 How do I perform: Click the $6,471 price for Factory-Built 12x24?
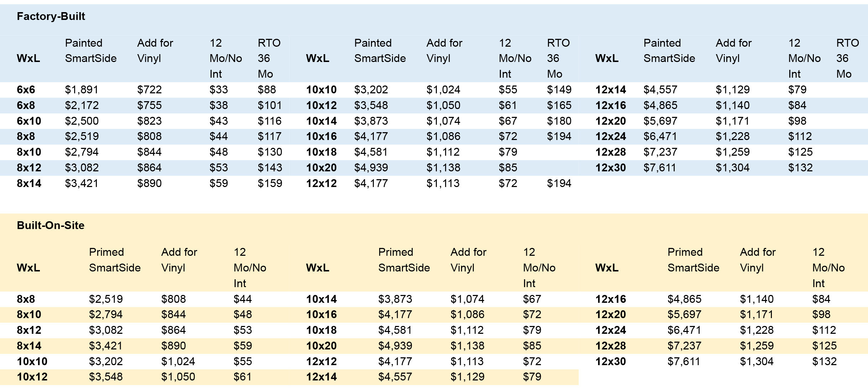tap(660, 136)
